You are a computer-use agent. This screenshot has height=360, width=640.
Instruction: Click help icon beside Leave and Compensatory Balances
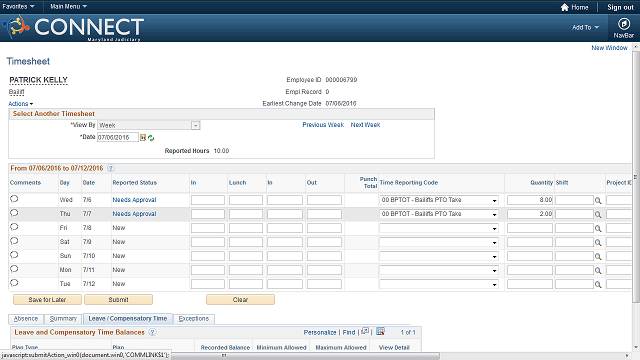click(152, 332)
